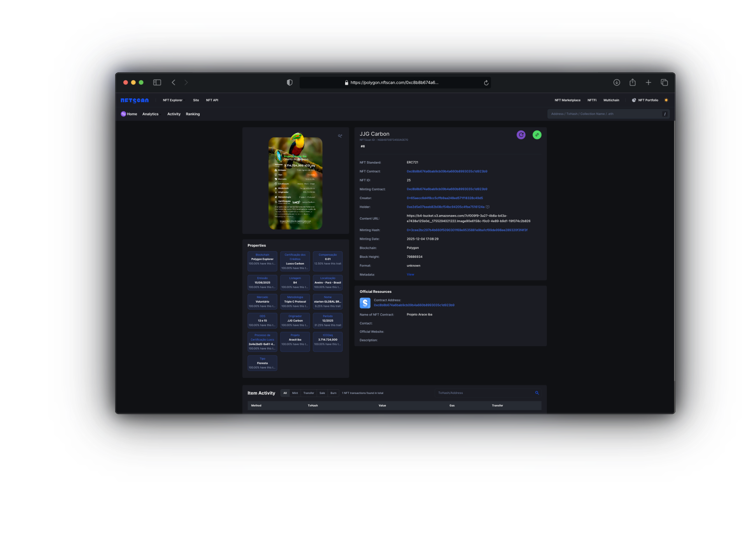The height and width of the screenshot is (560, 747).
Task: Select the Transfer activity filter tab
Action: [x=309, y=393]
